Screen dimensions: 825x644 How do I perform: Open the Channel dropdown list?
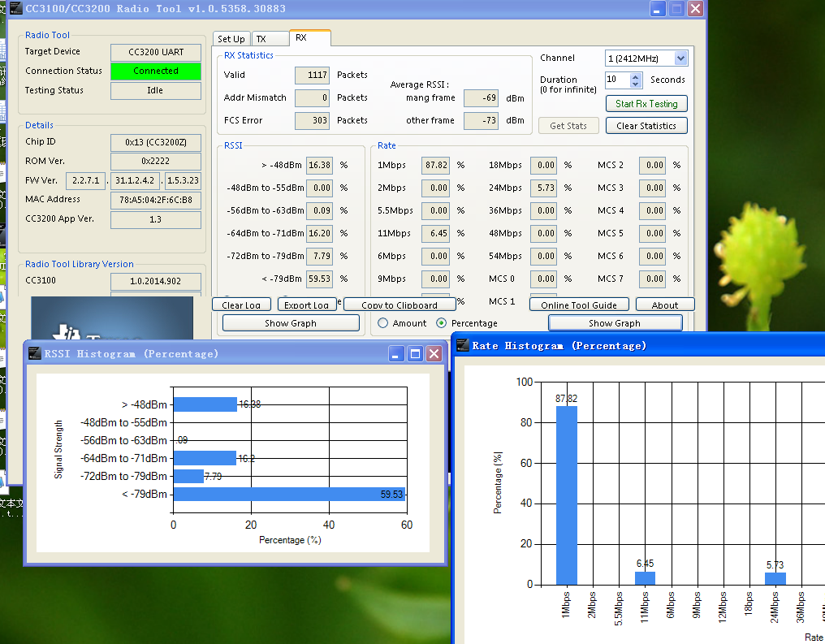coord(680,58)
